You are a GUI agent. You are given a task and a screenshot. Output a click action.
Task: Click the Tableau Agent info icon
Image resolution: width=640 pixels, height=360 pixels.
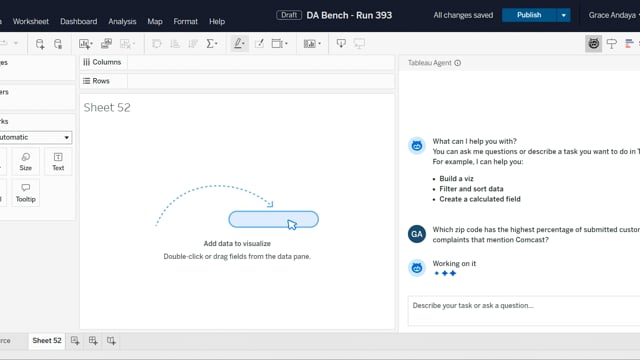point(458,63)
